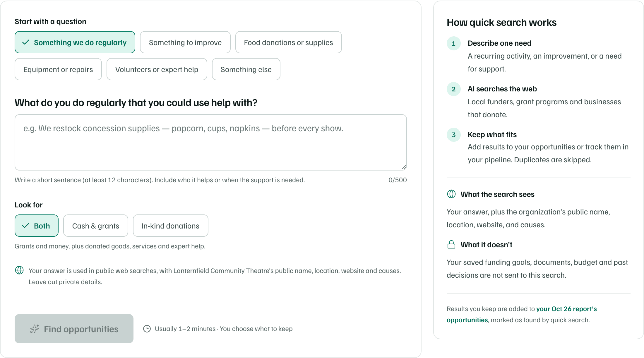Click the 'Write a short sentence' hint text
This screenshot has width=644, height=358.
pos(160,180)
